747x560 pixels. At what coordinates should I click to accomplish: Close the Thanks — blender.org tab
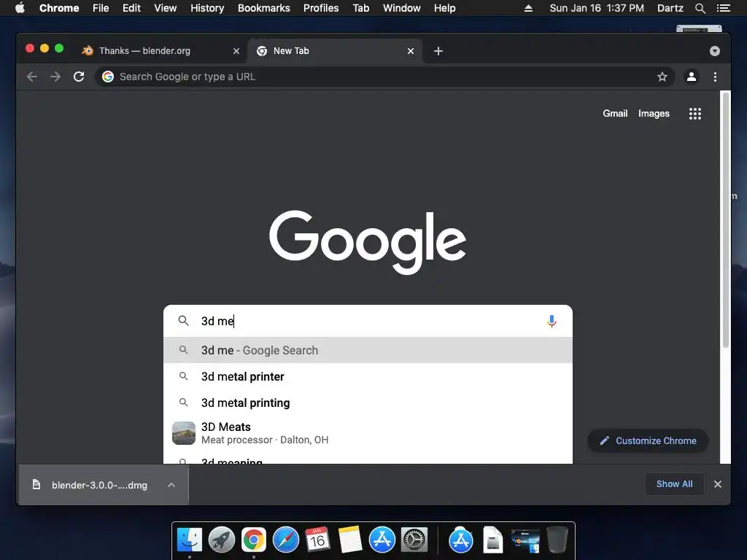236,51
